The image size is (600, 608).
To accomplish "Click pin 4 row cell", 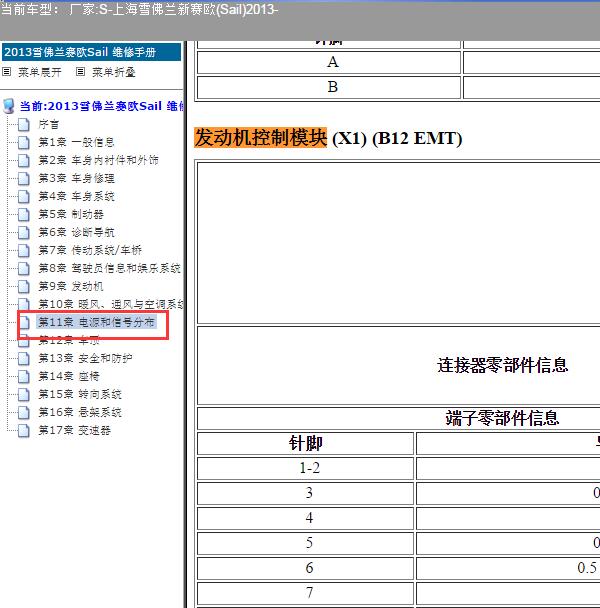I will pos(305,518).
